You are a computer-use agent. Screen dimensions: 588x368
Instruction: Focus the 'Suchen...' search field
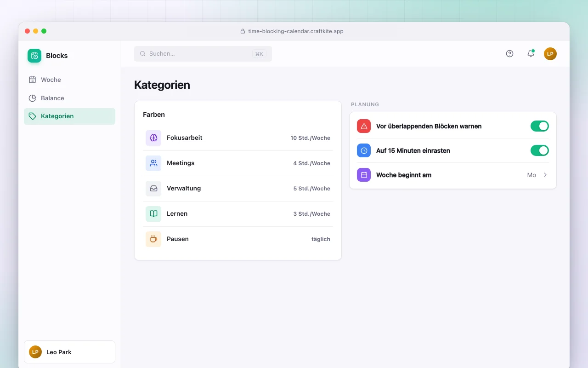pos(203,54)
